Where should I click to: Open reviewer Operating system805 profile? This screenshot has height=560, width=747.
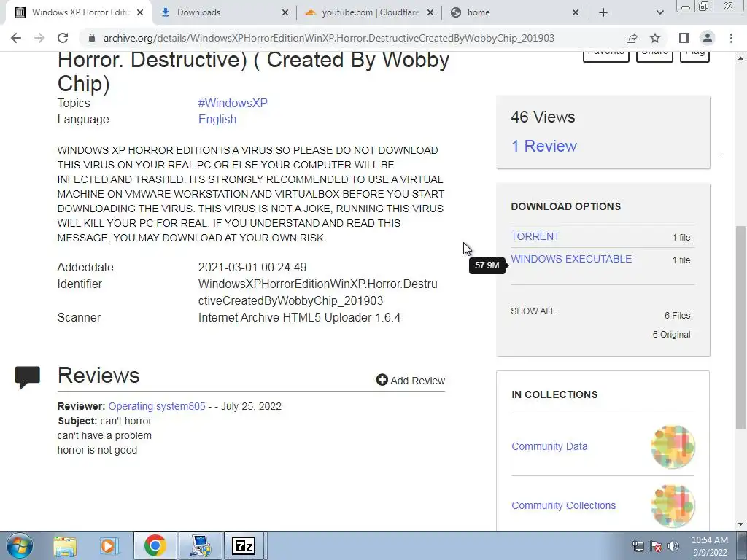pos(157,406)
